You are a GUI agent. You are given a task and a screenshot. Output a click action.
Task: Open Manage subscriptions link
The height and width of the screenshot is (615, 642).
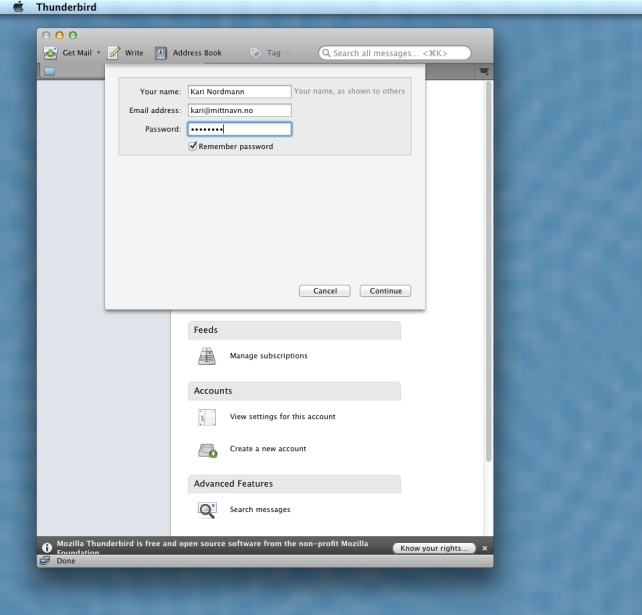pos(269,356)
